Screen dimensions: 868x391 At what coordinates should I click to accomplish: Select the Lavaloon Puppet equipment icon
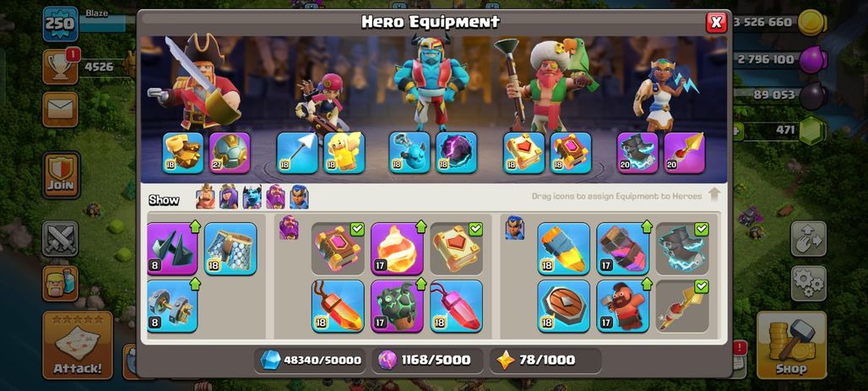[x=397, y=306]
